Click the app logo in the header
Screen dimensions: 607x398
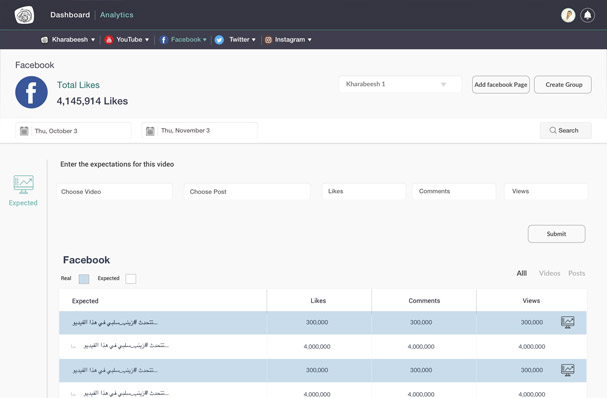pyautogui.click(x=24, y=15)
